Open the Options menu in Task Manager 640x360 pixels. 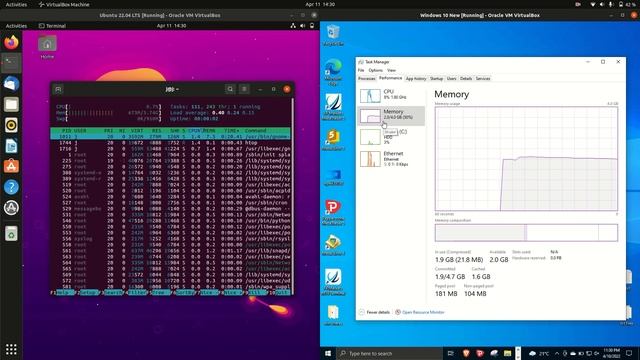(376, 70)
